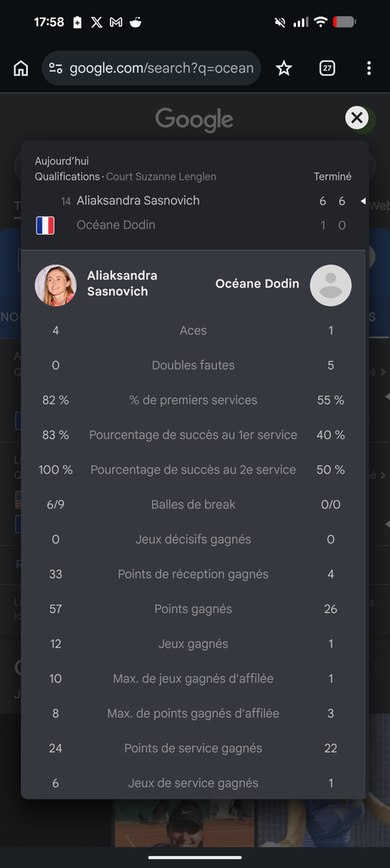Tap the Balles de break row
Viewport: 390px width, 868px height.
[193, 504]
